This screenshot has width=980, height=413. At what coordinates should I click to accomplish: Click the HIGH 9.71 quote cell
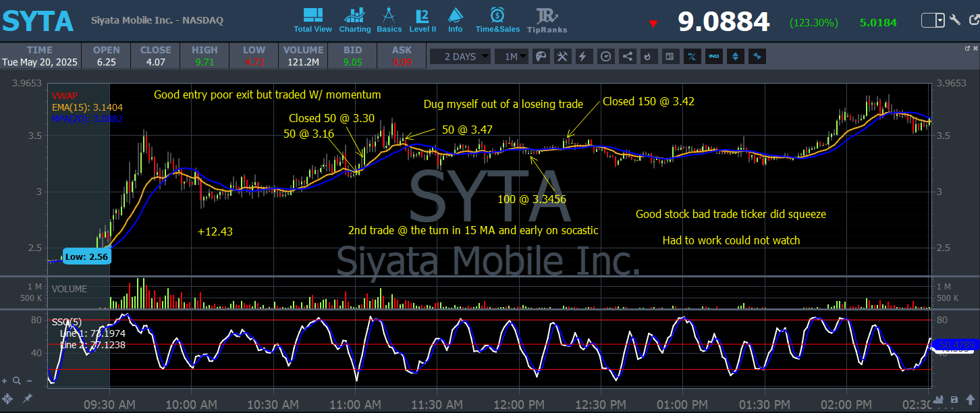tap(205, 56)
